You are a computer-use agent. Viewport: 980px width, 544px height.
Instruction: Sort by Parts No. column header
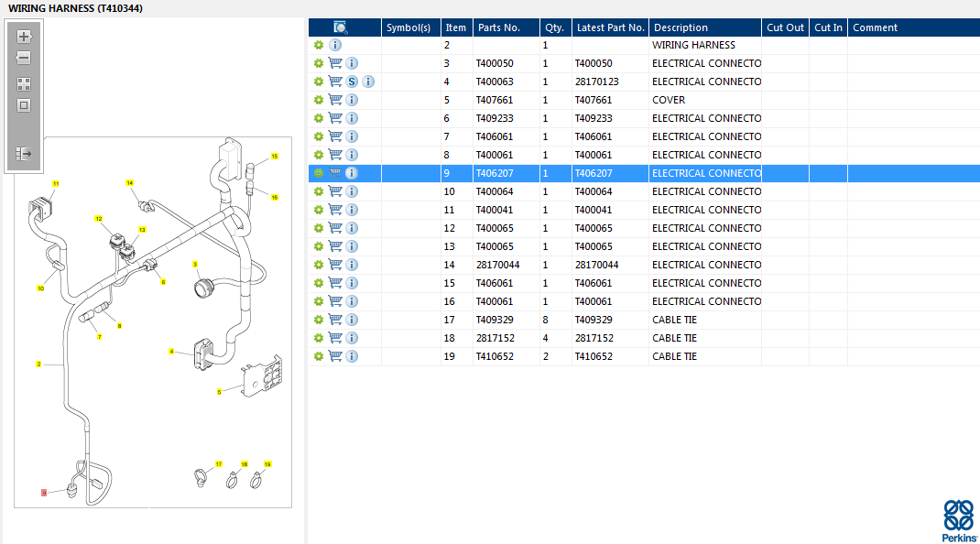[506, 27]
